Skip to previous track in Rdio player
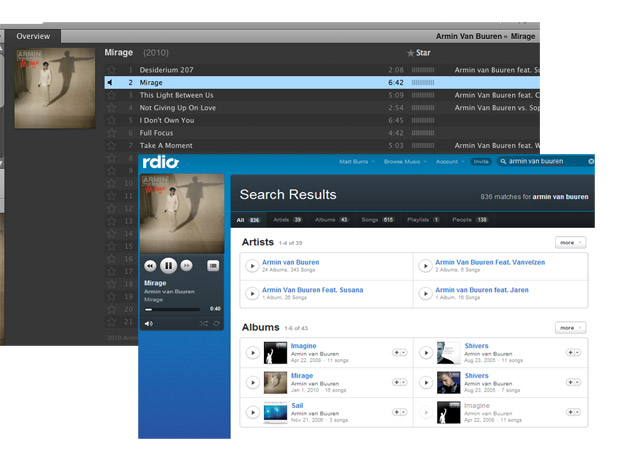630x457 pixels. [x=150, y=266]
